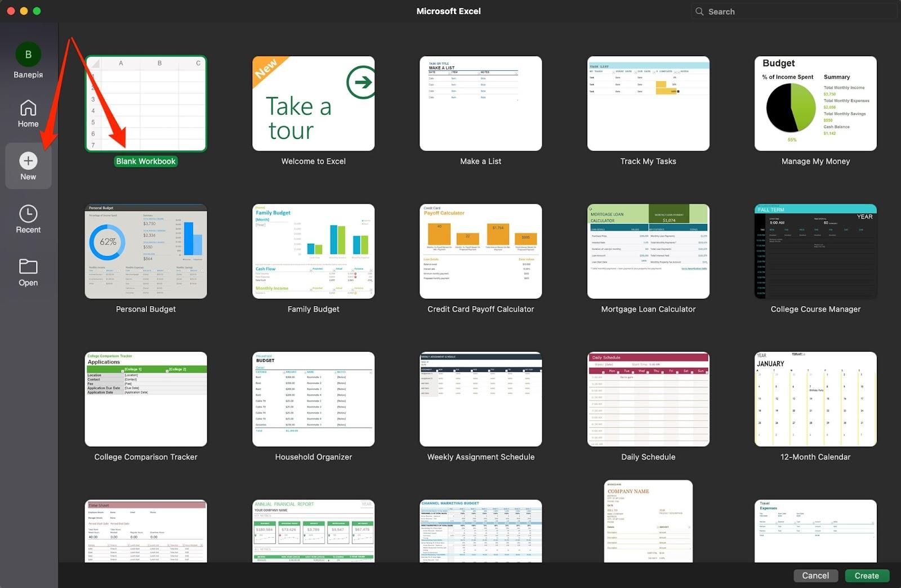This screenshot has width=901, height=588.
Task: Pick the Track My Tasks template thumbnail
Action: (648, 104)
